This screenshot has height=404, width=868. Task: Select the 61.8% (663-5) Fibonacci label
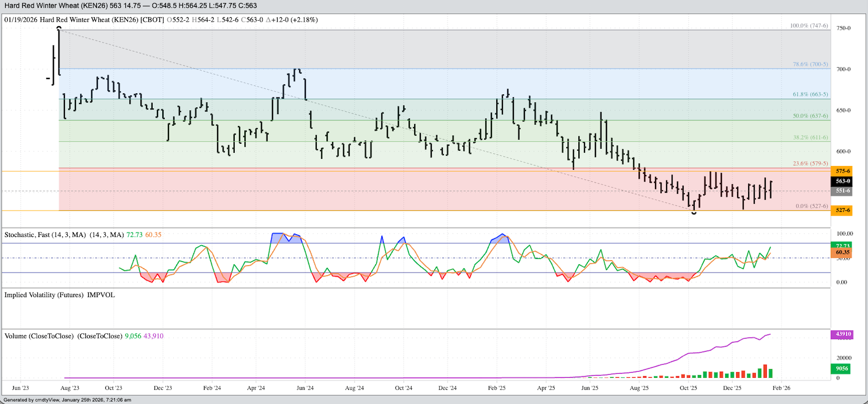(x=810, y=94)
